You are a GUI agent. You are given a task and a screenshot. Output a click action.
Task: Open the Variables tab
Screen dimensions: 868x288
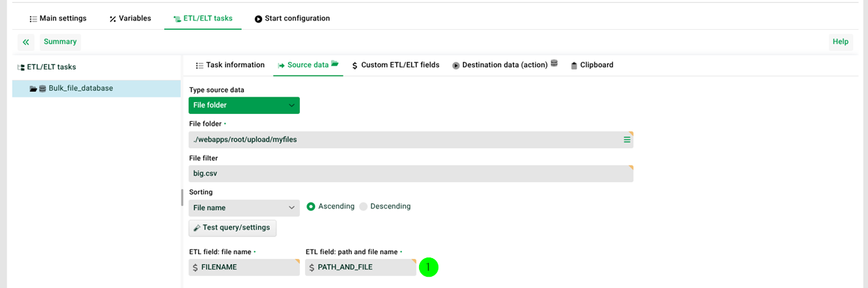130,19
